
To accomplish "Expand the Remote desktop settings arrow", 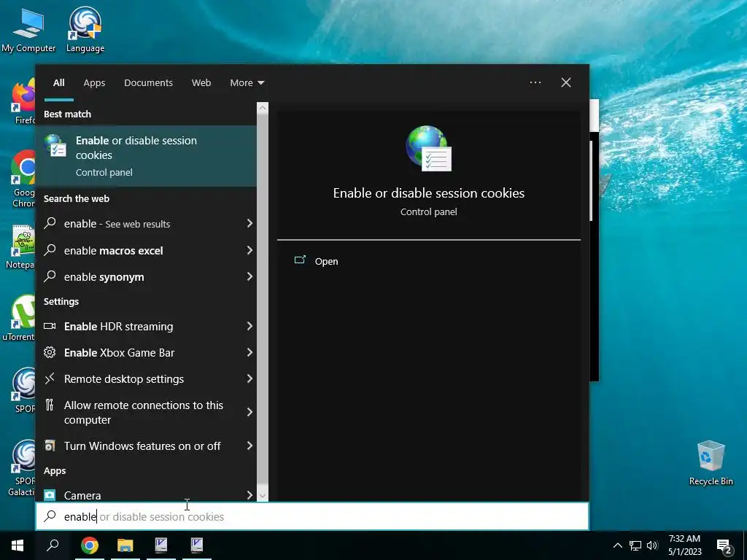I will point(249,378).
